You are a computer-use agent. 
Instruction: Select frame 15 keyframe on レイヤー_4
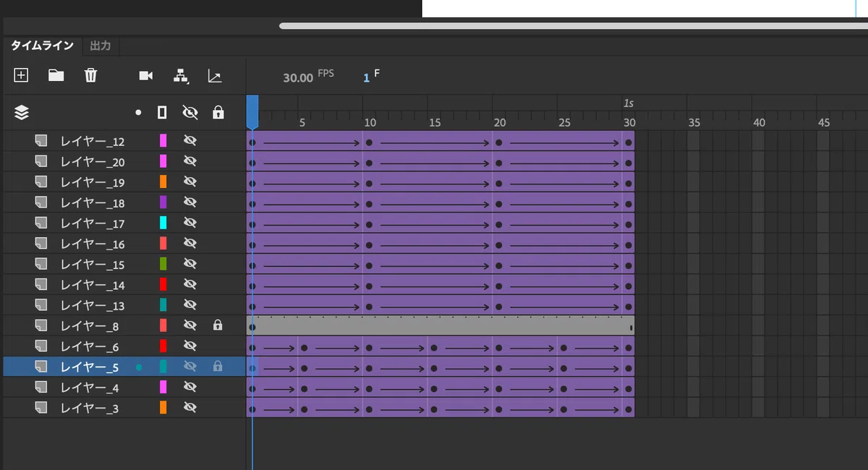[434, 389]
